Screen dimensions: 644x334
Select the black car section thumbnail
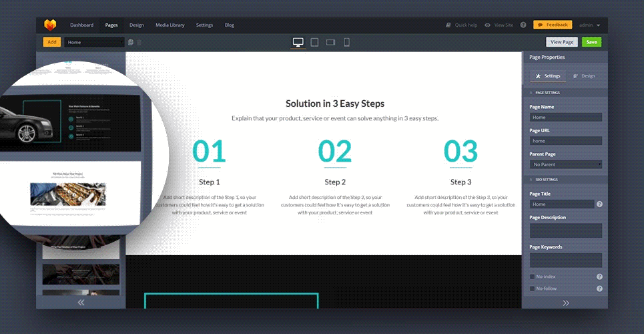[x=70, y=124]
